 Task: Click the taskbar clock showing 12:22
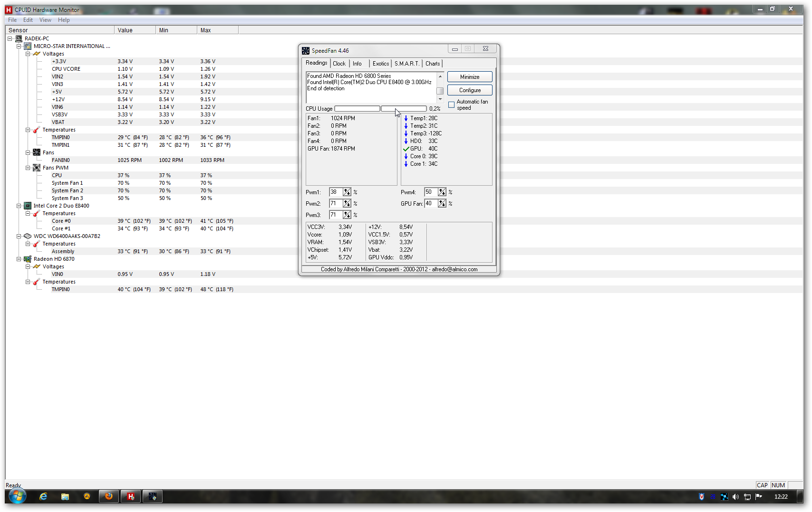click(x=781, y=497)
